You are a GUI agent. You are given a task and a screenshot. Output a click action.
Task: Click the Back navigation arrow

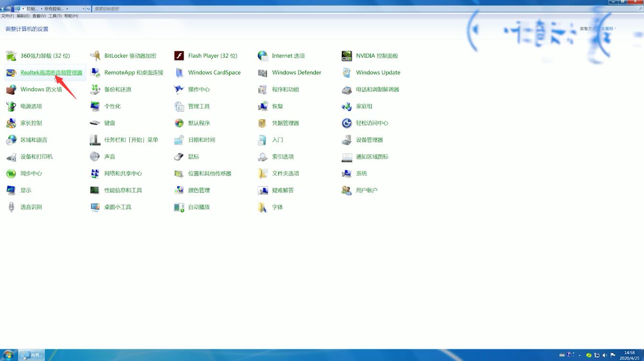(x=3, y=9)
